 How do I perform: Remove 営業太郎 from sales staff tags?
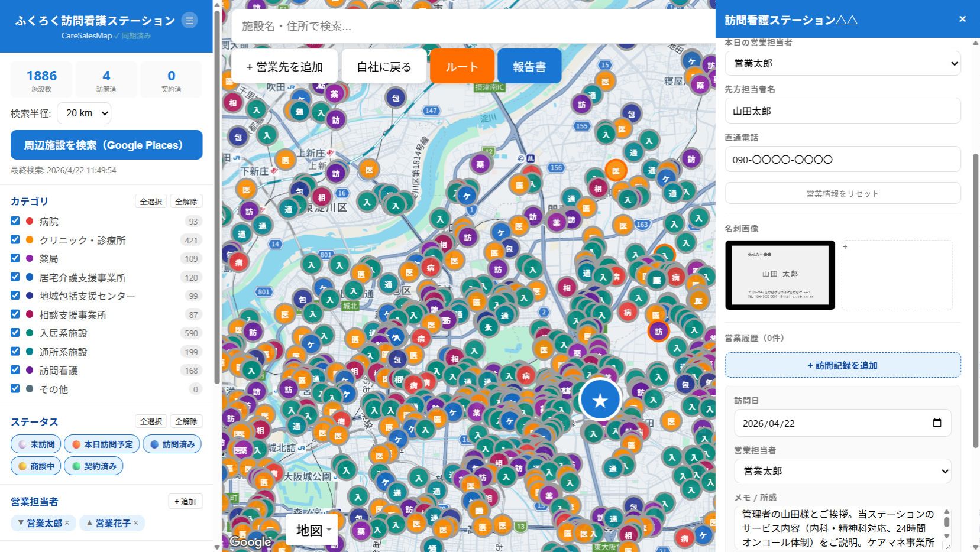pyautogui.click(x=67, y=523)
